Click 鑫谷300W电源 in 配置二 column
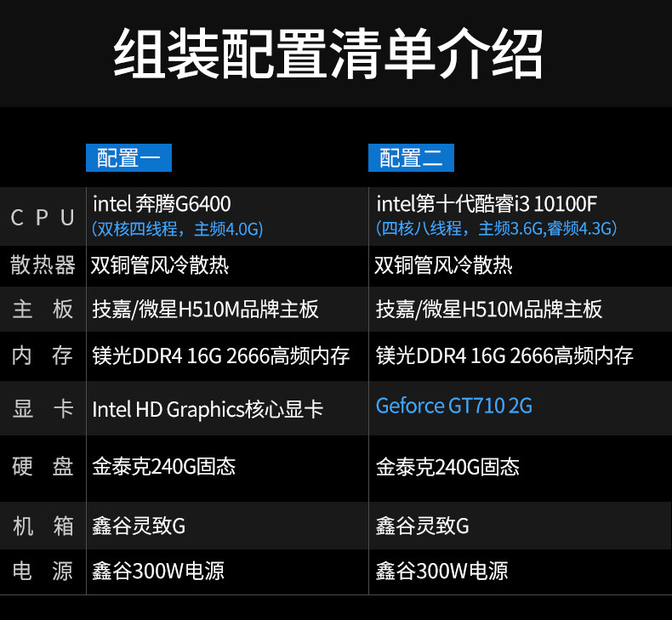 point(441,571)
